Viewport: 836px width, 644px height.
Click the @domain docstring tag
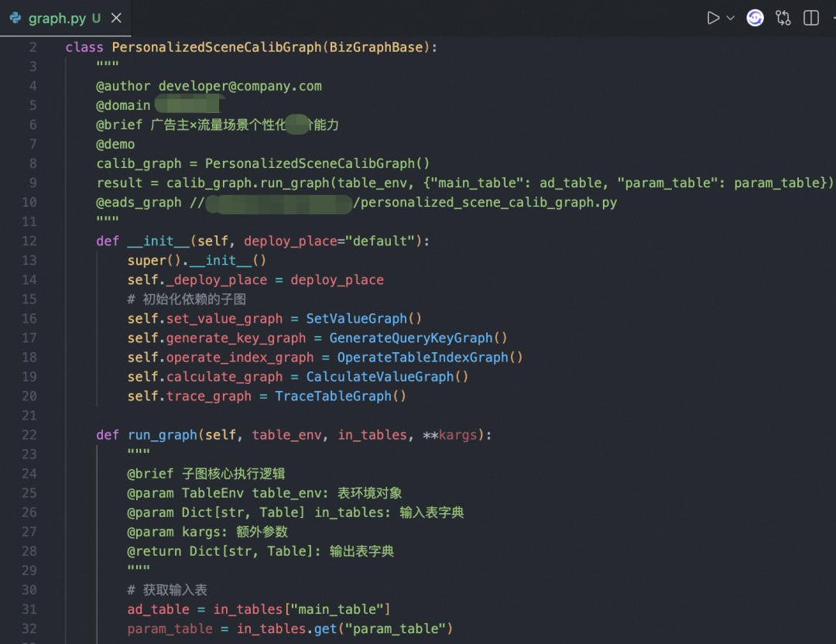click(123, 105)
